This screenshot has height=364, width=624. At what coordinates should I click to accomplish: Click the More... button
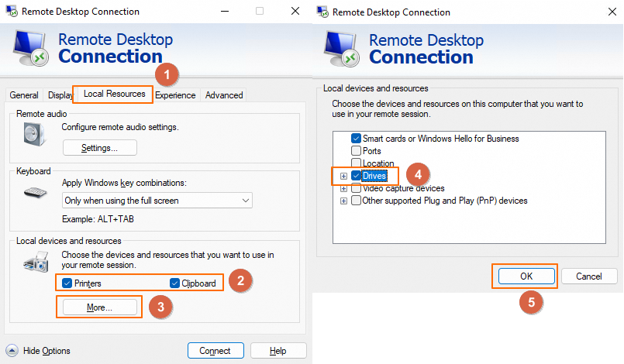(x=99, y=307)
